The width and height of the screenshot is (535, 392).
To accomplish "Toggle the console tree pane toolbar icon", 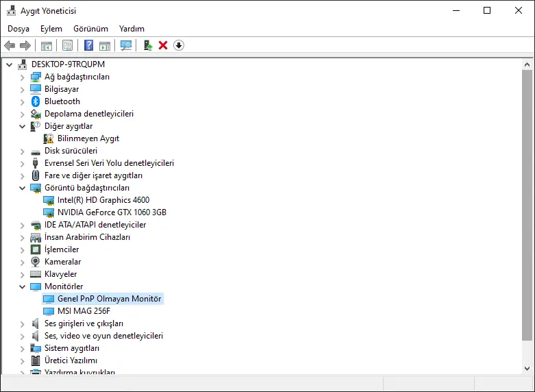I will coord(47,45).
